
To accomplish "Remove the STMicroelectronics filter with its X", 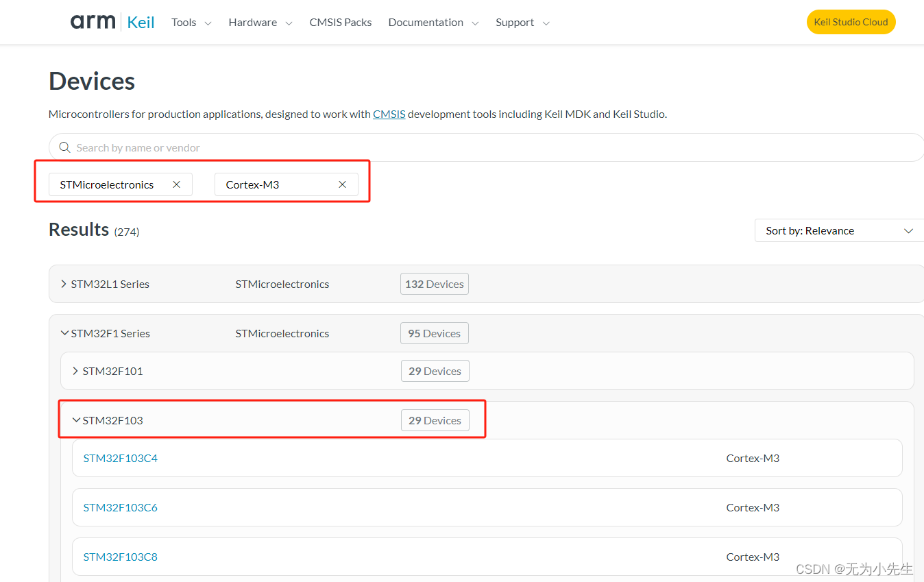I will tap(176, 184).
